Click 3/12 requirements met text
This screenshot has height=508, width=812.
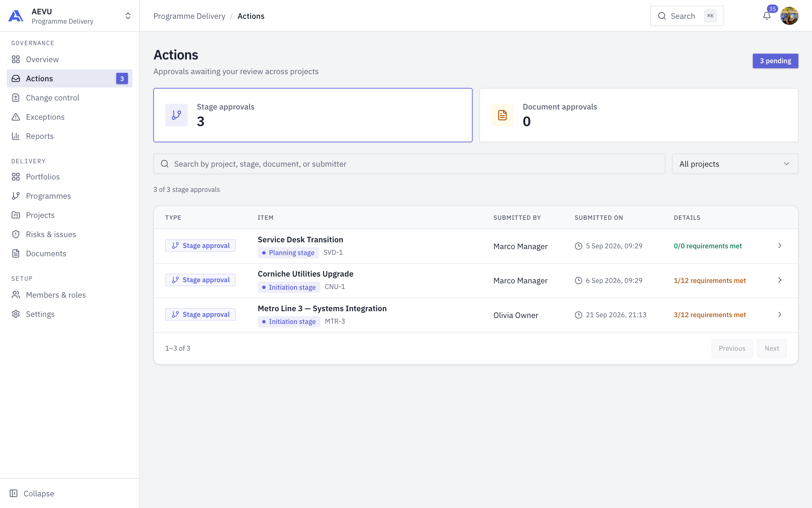pos(710,315)
